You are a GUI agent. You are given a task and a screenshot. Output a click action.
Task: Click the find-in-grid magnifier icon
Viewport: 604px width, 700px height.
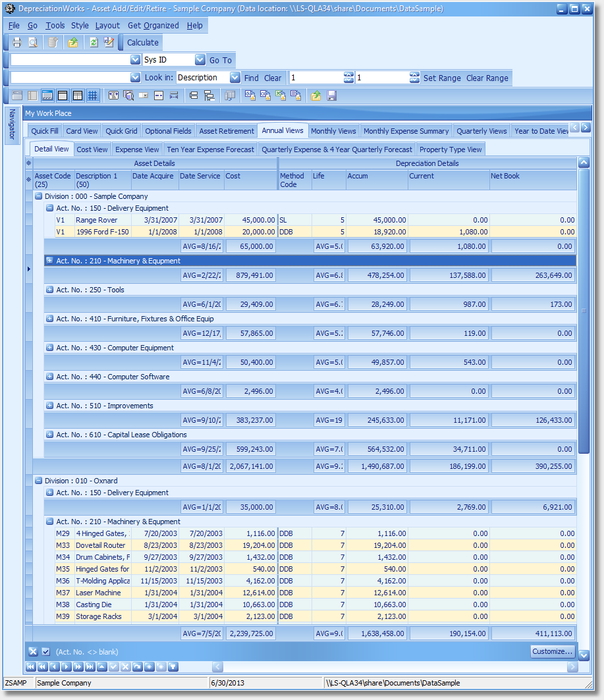pos(128,95)
